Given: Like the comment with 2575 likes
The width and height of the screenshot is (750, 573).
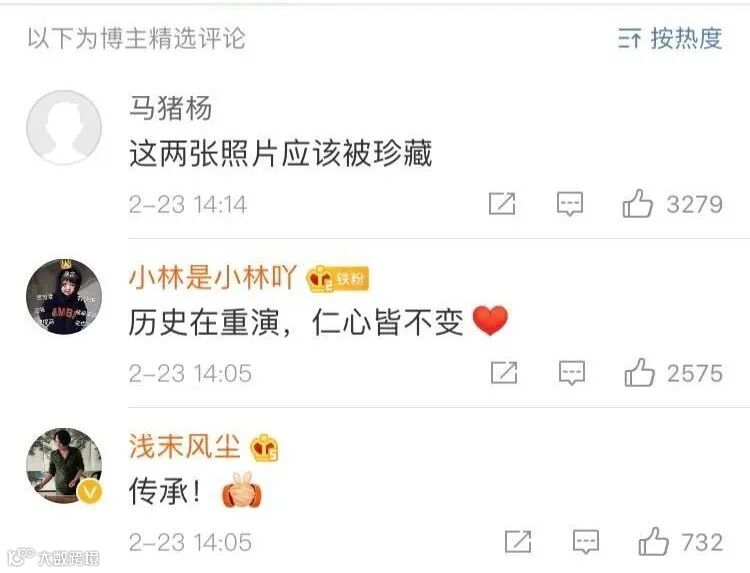Looking at the screenshot, I should click(x=673, y=373).
